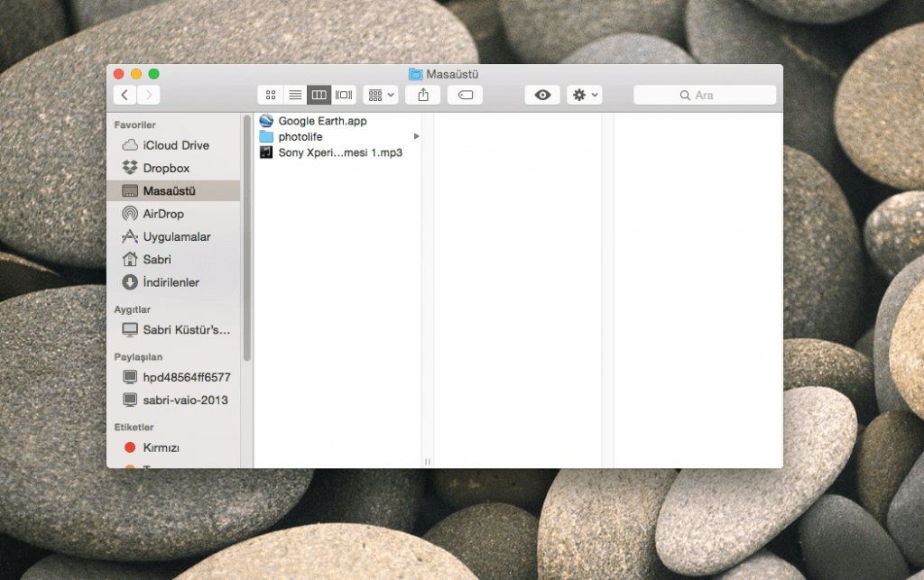
Task: Open the Edit Tags icon
Action: [464, 94]
